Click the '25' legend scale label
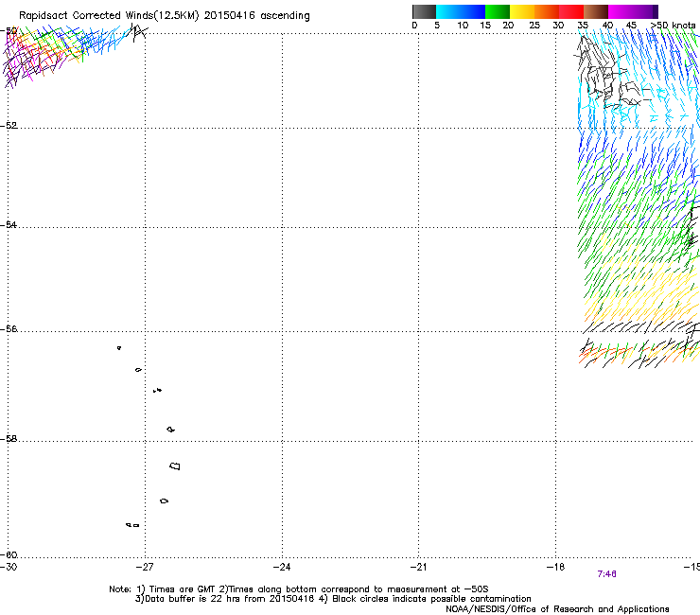The height and width of the screenshot is (615, 700). tap(534, 26)
